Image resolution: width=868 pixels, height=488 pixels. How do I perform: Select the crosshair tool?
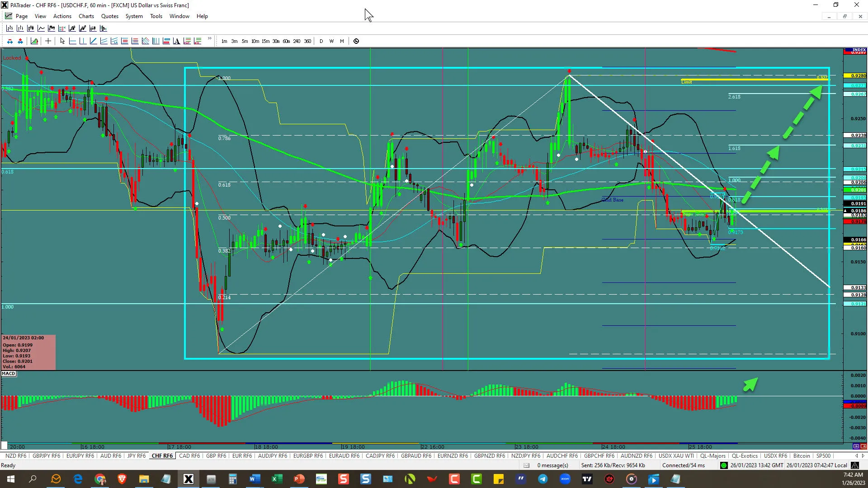coord(48,41)
